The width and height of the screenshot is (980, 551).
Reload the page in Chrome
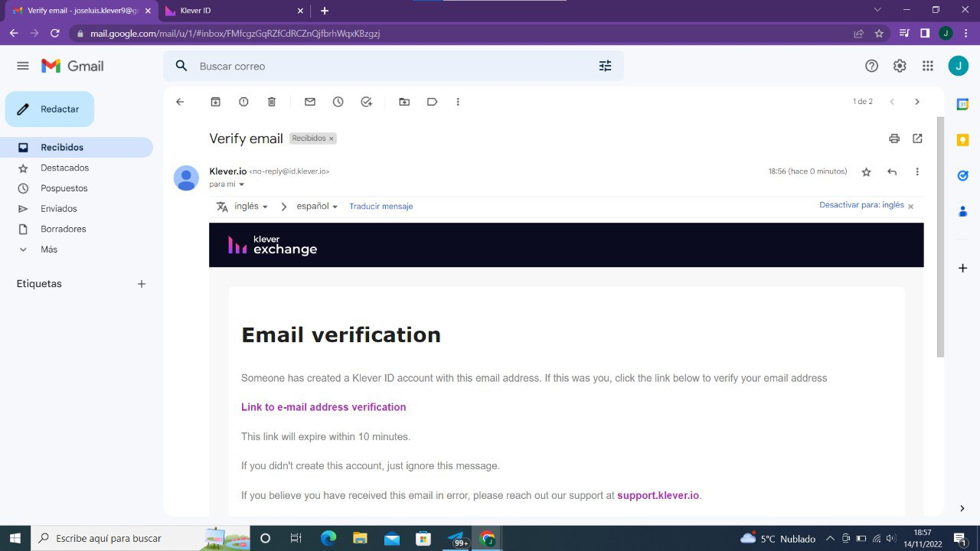(x=55, y=34)
